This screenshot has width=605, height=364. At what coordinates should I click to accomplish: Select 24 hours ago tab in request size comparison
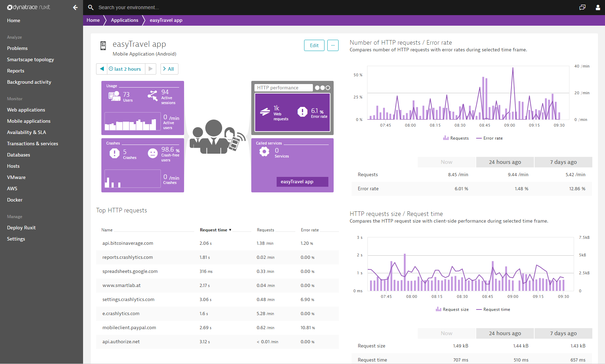click(x=505, y=333)
